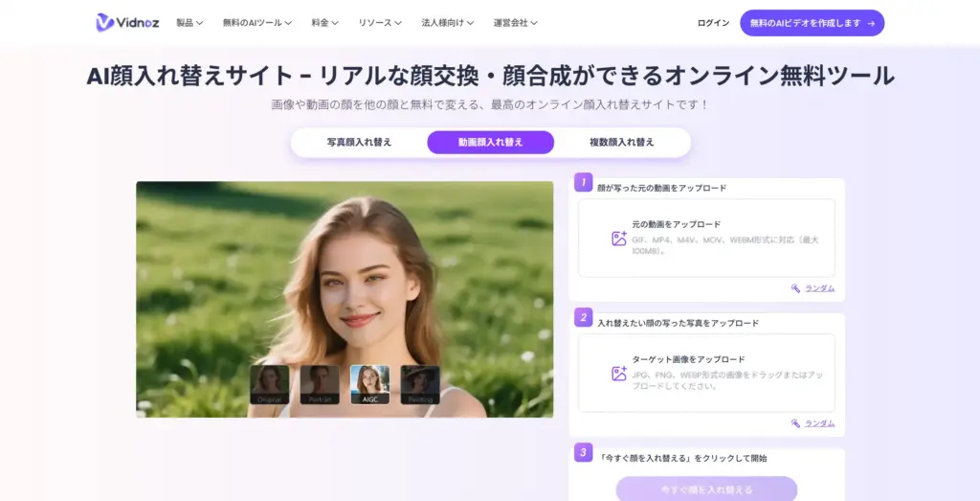
Task: Expand the 無料のAIツール menu
Action: (x=256, y=23)
